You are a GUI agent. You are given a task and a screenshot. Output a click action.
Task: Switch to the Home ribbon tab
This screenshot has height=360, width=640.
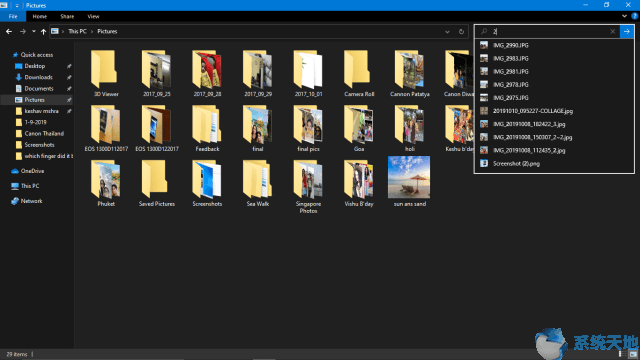40,16
